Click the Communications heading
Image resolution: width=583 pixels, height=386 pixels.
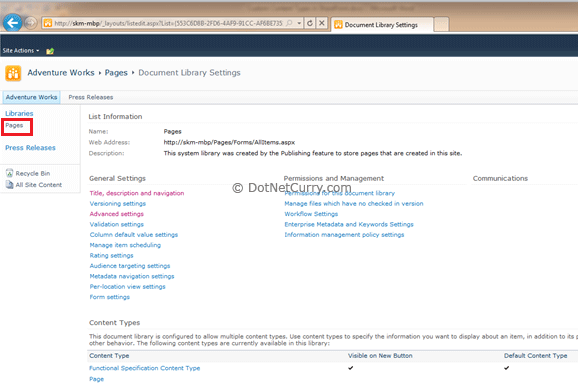tap(500, 178)
